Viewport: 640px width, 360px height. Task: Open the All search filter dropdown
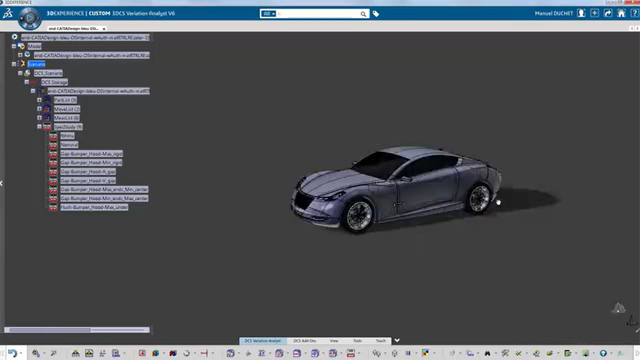[268, 14]
